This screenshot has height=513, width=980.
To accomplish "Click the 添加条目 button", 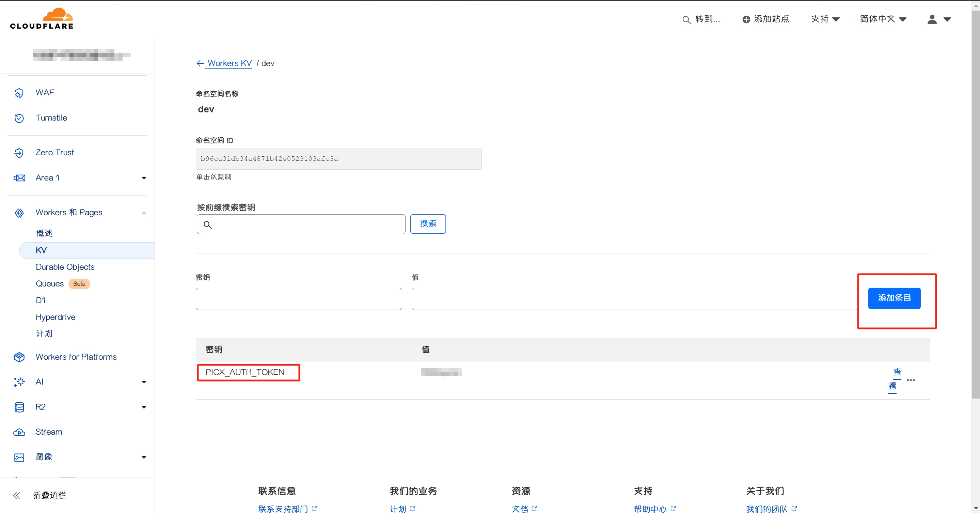I will point(894,298).
